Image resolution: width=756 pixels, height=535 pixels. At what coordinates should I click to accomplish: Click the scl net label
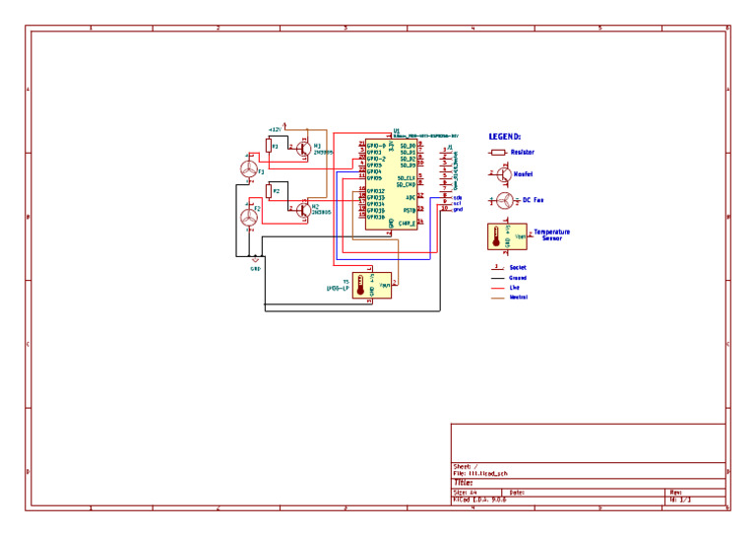click(457, 203)
